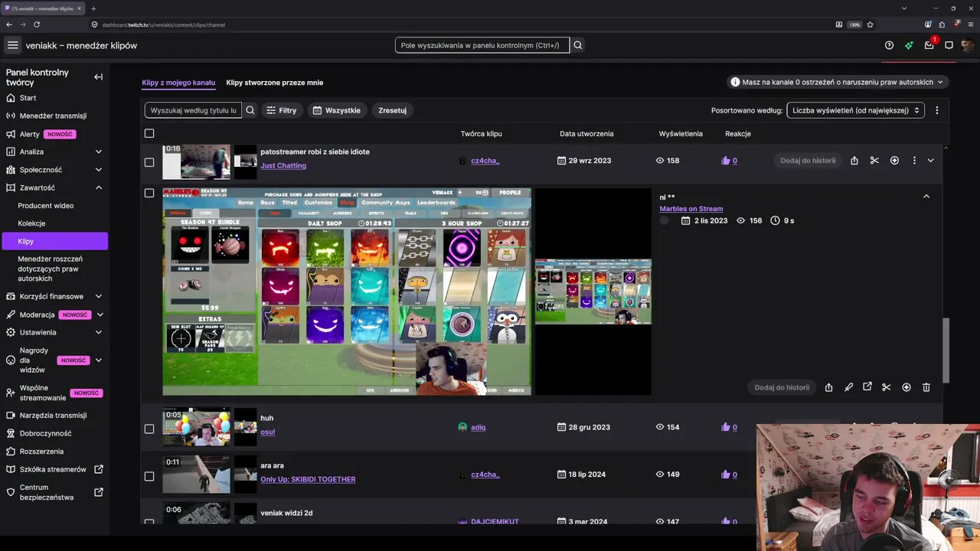Screen dimensions: 980x551
Task: Tick the select-all clips checkbox
Action: click(x=149, y=133)
